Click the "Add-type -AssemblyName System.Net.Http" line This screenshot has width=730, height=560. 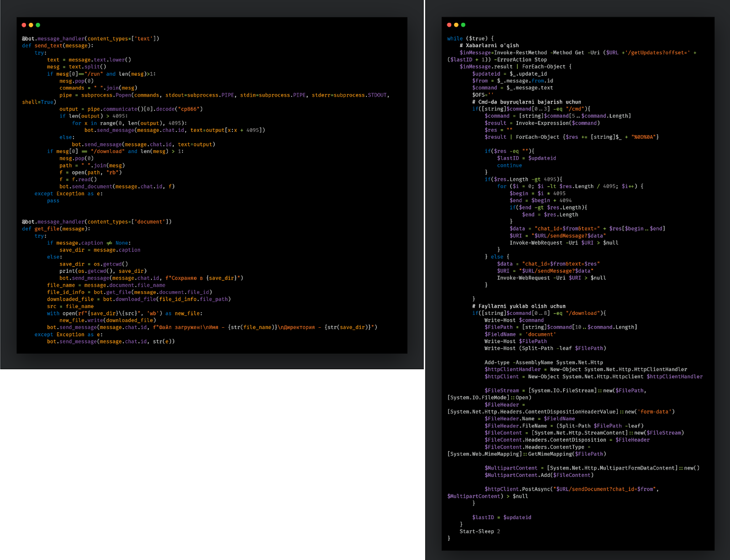pos(544,362)
